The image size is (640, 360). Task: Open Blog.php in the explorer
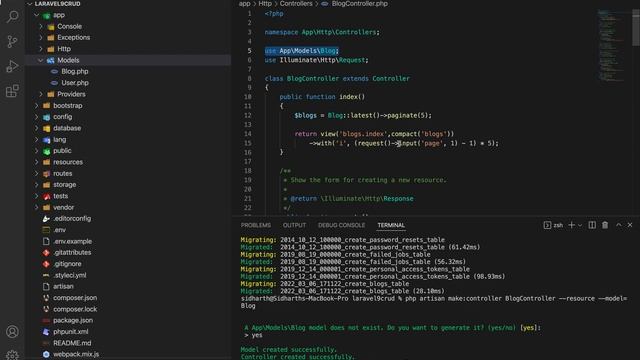click(75, 71)
